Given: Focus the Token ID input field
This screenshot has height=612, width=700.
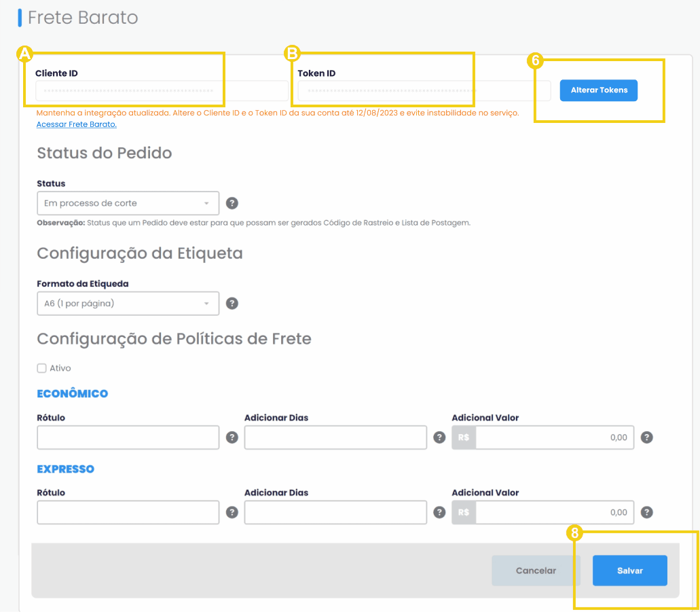Looking at the screenshot, I should [424, 91].
